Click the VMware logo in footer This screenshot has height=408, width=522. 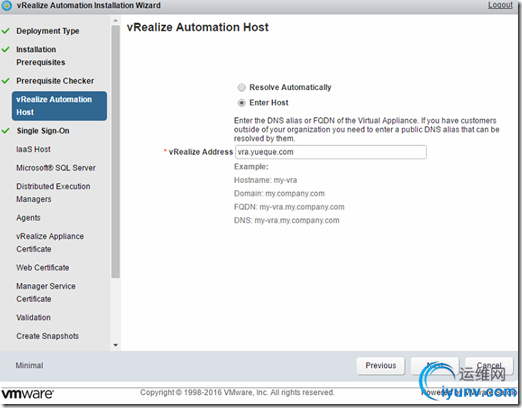pyautogui.click(x=27, y=394)
